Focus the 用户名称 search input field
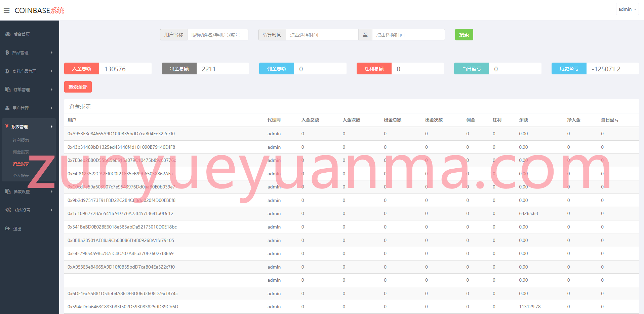The image size is (644, 314). 217,35
